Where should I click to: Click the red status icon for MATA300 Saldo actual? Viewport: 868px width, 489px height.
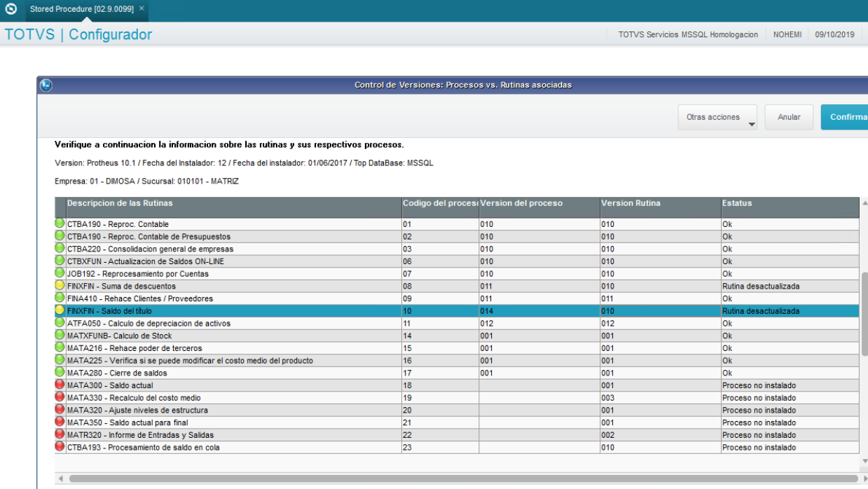pyautogui.click(x=60, y=385)
